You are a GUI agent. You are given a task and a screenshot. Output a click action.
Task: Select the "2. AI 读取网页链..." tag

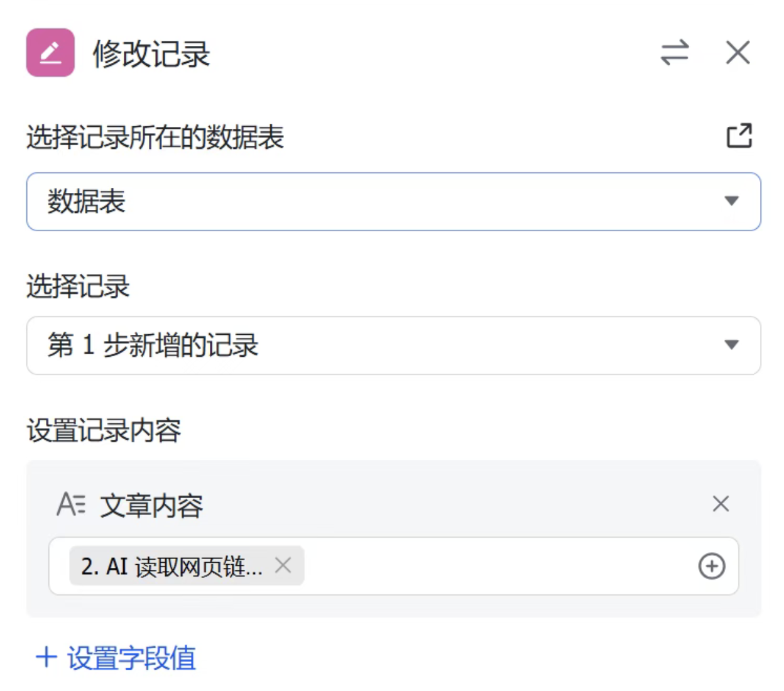point(171,567)
